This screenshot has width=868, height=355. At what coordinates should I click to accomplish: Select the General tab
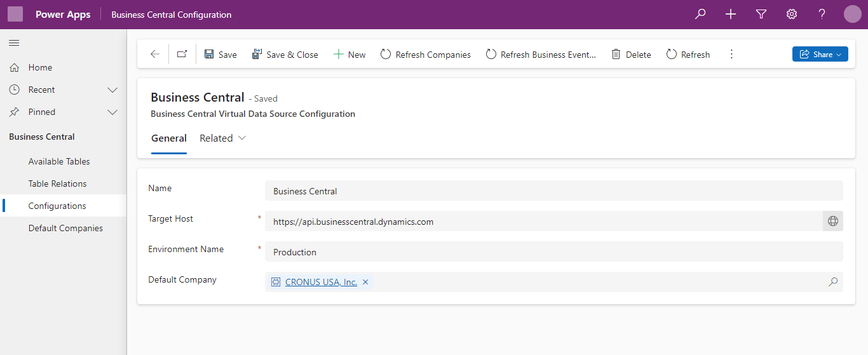169,138
